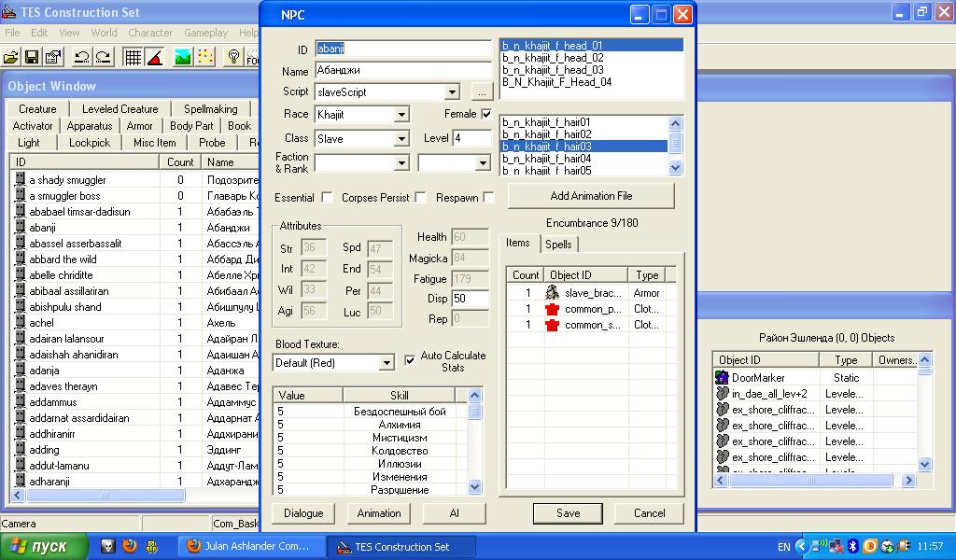Viewport: 956px width, 560px height.
Task: Click the disconnected network tray icon
Action: click(x=836, y=546)
